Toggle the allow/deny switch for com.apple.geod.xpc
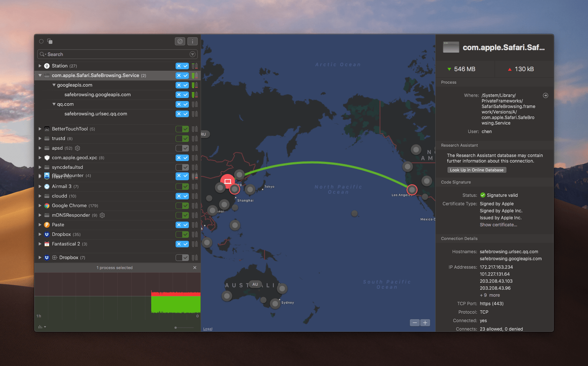 (182, 158)
